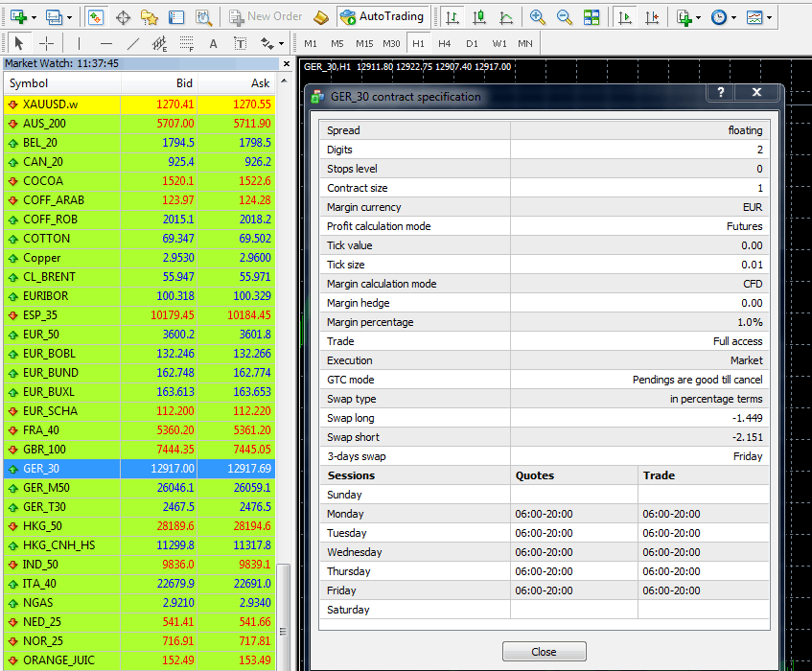Screen dimensions: 812x671
Task: Switch chart to Line Chart type
Action: point(506,17)
